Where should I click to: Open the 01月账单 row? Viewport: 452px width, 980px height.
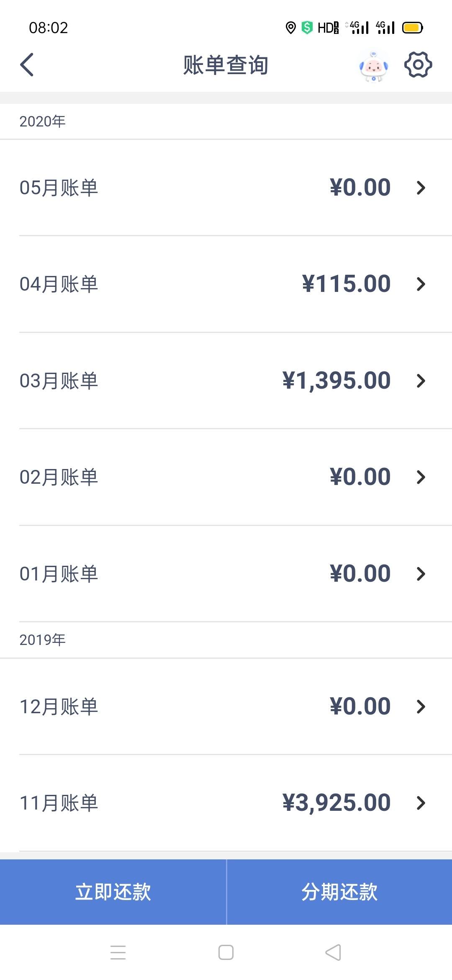point(226,574)
